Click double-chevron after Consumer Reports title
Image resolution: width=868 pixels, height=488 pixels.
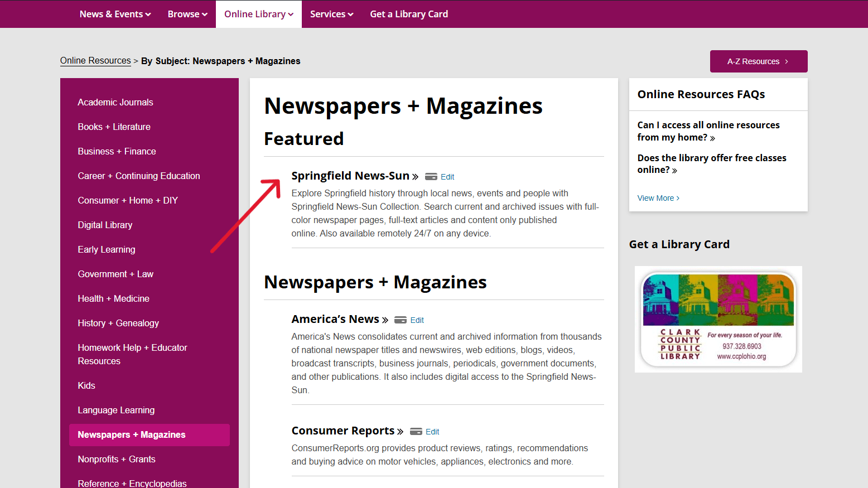click(400, 432)
